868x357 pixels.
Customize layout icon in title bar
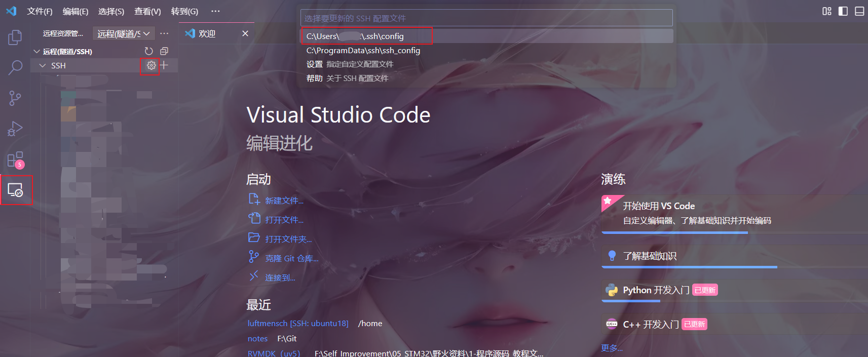coord(827,11)
